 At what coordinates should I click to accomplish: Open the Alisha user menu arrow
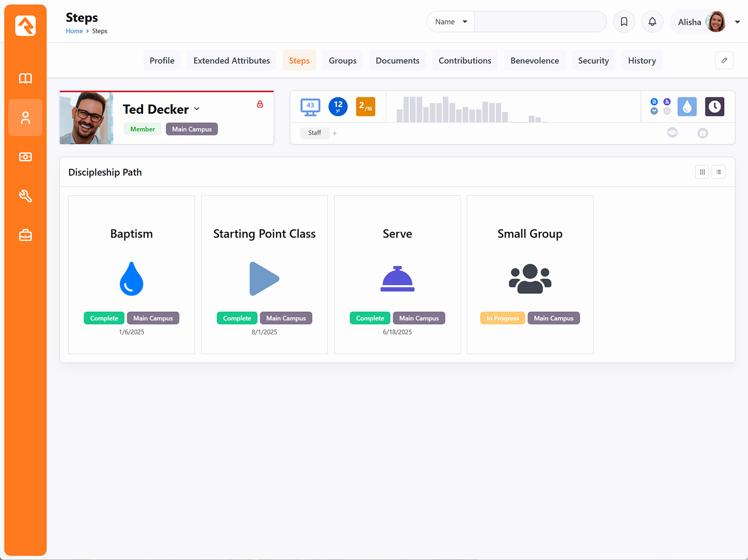click(x=737, y=22)
